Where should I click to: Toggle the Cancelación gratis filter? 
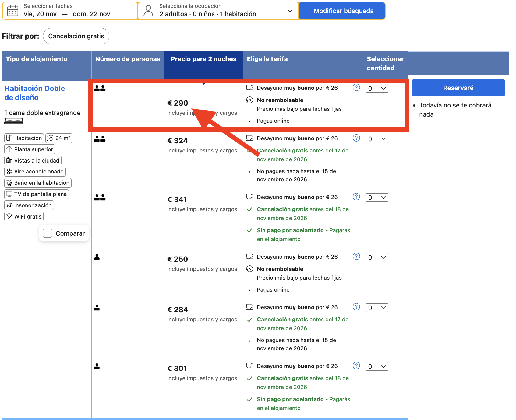tap(76, 36)
